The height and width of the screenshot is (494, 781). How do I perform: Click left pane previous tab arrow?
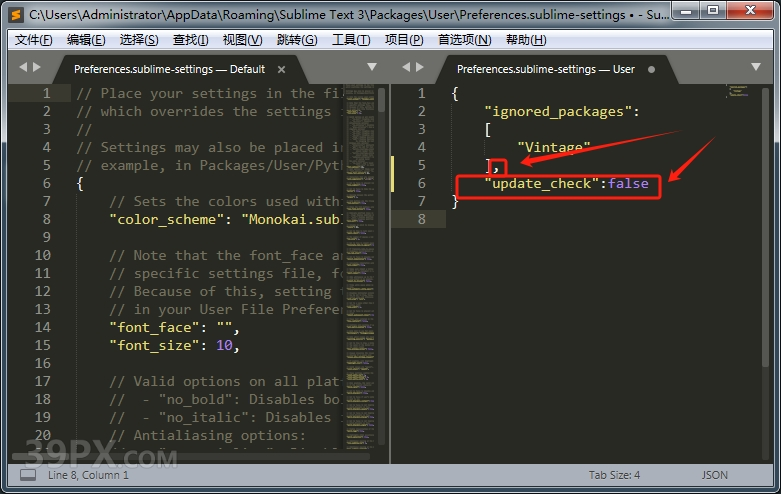click(23, 67)
